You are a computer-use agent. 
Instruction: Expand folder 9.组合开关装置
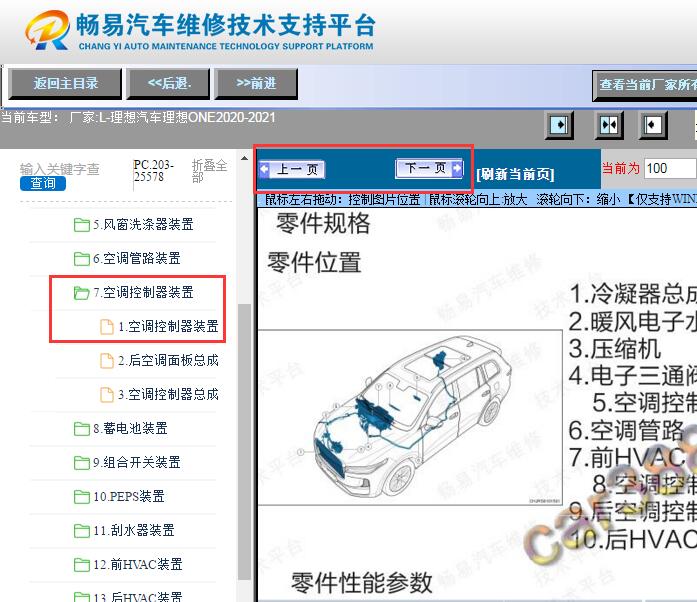coord(137,462)
